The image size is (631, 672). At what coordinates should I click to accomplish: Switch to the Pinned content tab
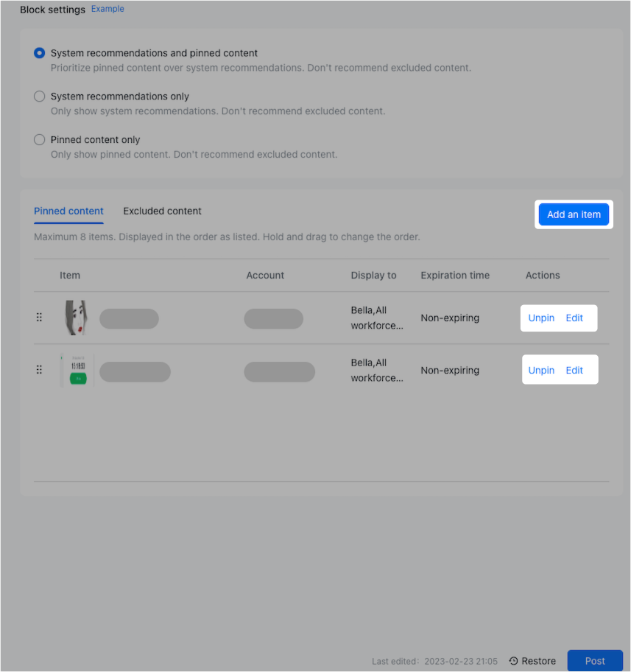[x=68, y=211]
